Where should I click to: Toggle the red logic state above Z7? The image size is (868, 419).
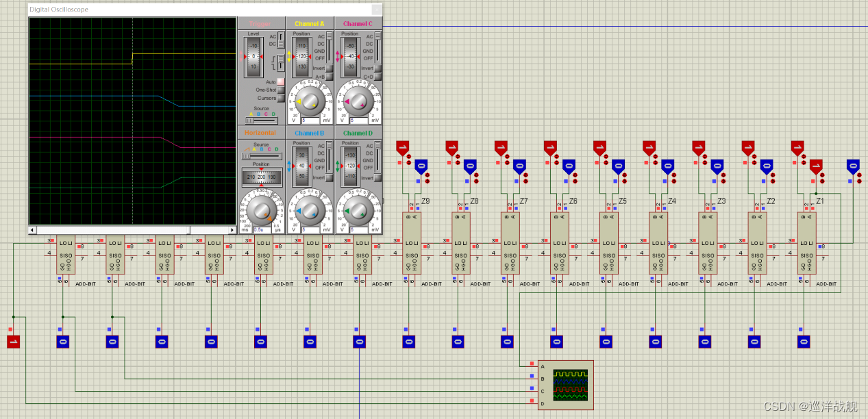click(x=501, y=147)
